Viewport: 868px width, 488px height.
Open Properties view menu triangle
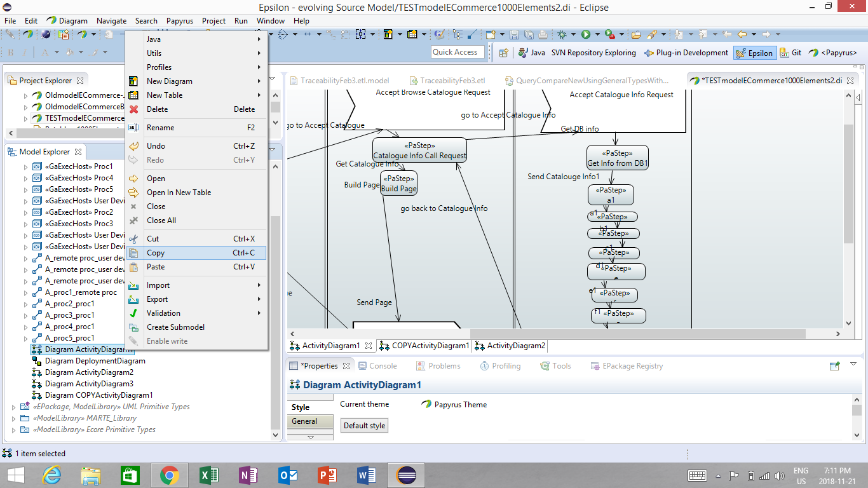tap(853, 365)
